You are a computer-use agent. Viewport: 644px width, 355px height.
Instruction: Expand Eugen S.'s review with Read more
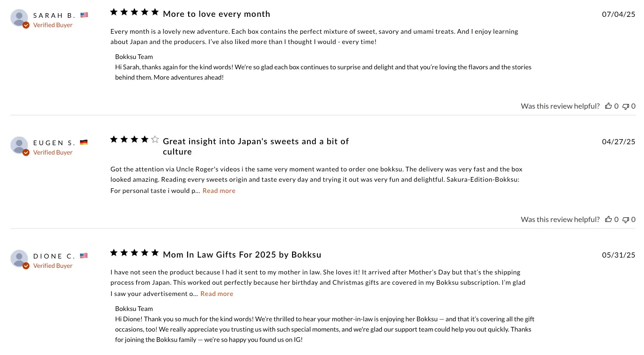(x=219, y=191)
